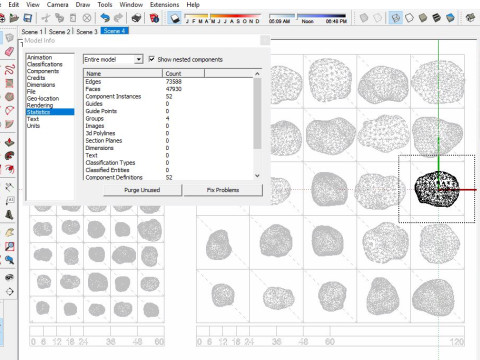Open the Window menu
This screenshot has width=480, height=360.
click(x=131, y=5)
